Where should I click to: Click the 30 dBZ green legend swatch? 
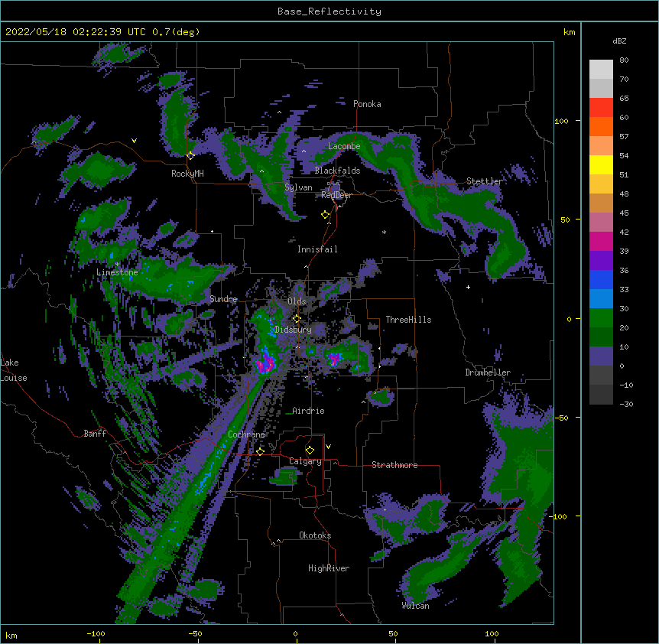pyautogui.click(x=601, y=318)
